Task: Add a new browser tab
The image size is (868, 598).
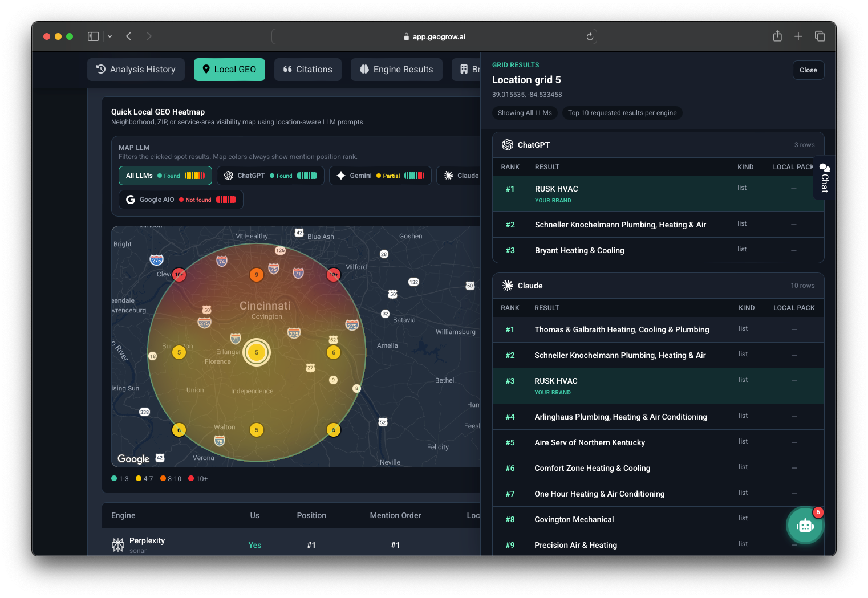Action: tap(798, 36)
